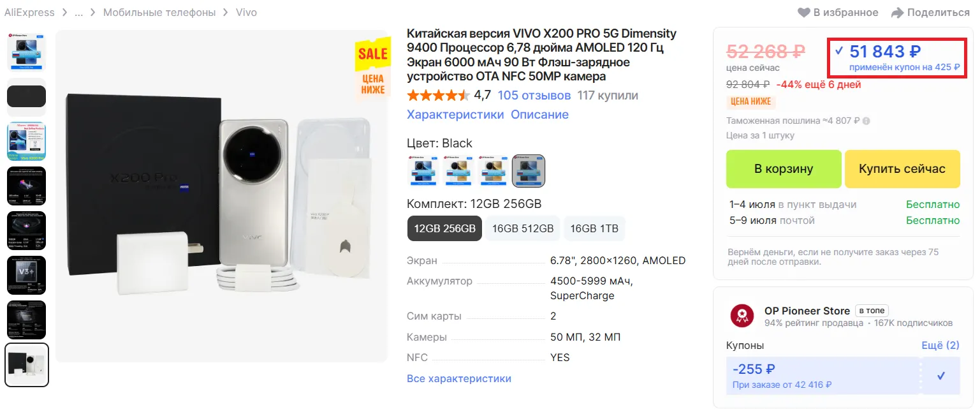This screenshot has width=980, height=414.
Task: Jump to the Описание section
Action: click(539, 115)
